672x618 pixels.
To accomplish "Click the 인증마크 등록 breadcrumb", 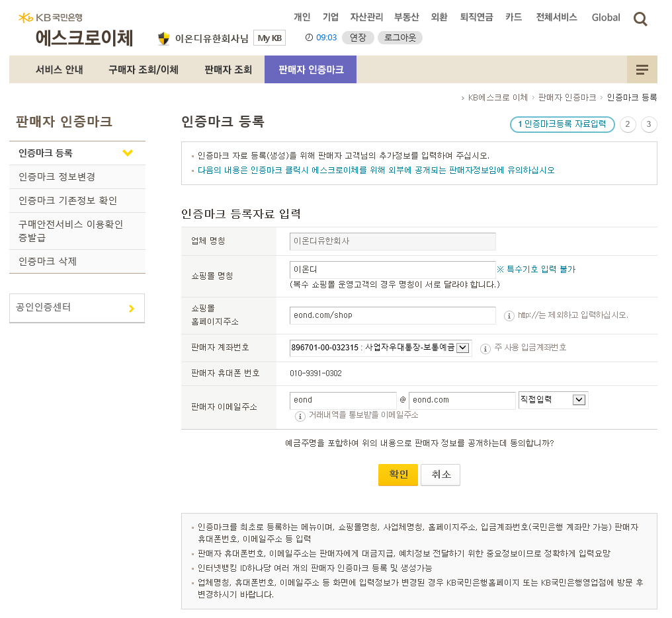I will [632, 98].
